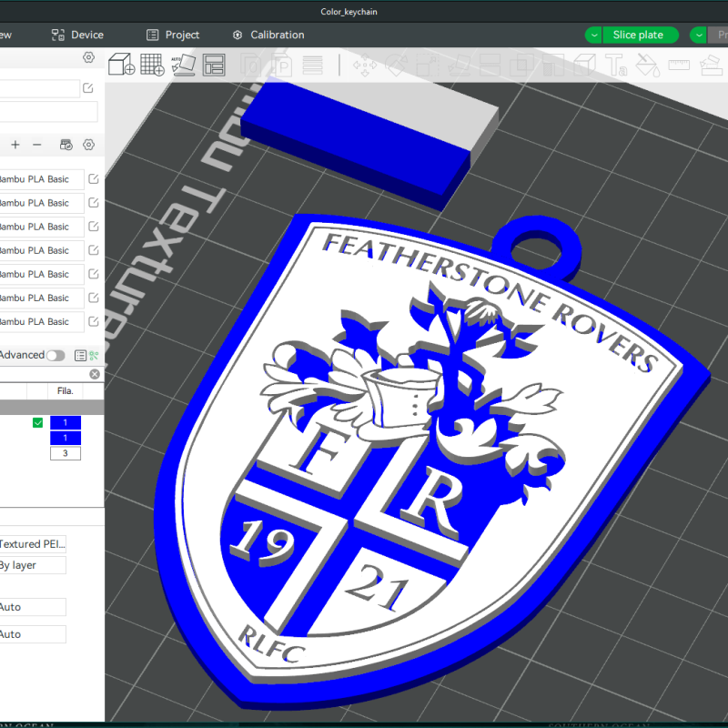Toggle the Advanced settings switch
This screenshot has width=728, height=728.
[56, 356]
